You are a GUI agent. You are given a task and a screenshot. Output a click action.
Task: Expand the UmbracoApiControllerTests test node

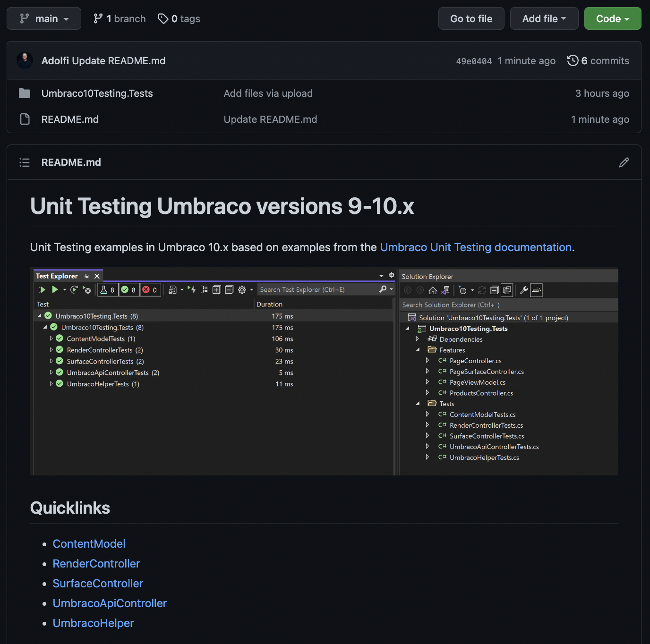coord(51,373)
